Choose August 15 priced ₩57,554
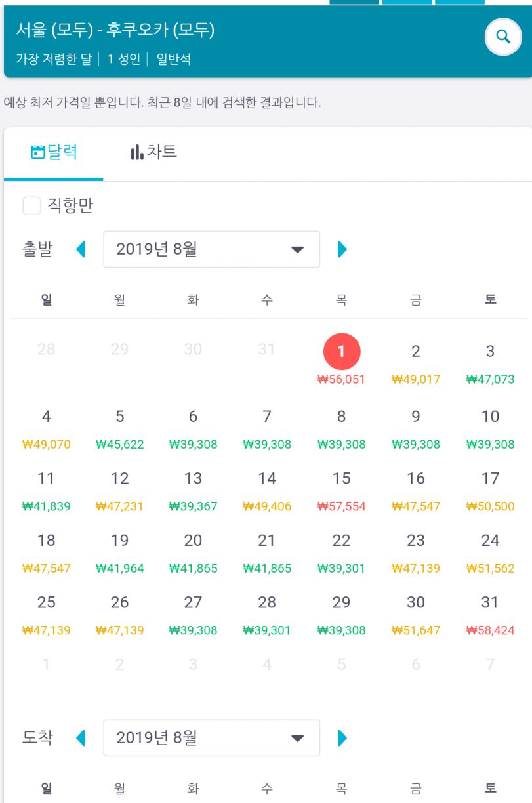The image size is (532, 803). coord(341,491)
